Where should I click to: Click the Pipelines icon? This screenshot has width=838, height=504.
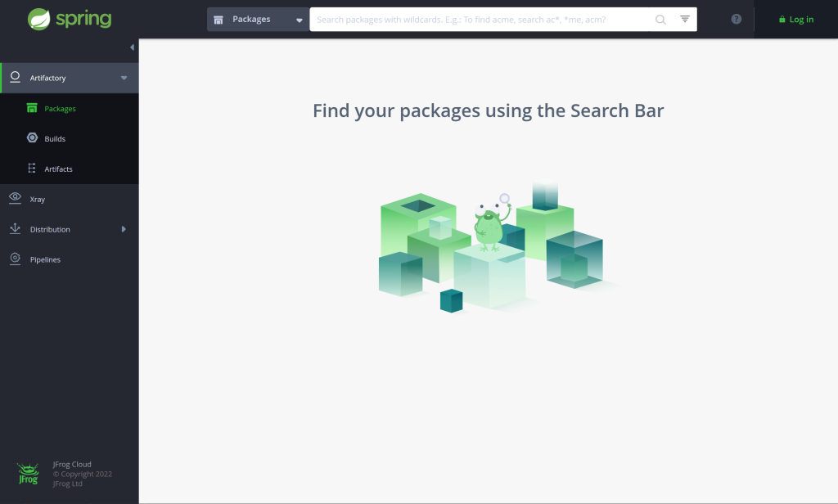15,259
